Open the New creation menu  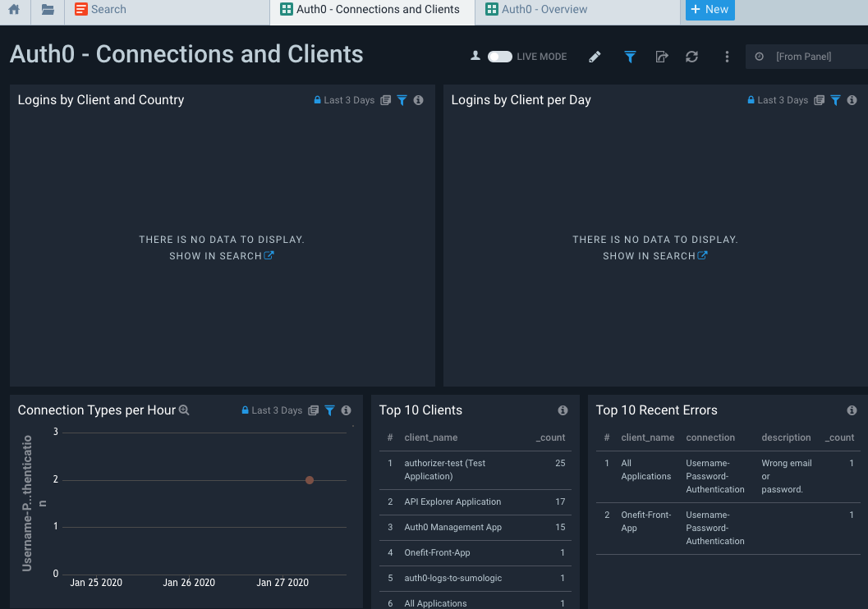coord(710,10)
